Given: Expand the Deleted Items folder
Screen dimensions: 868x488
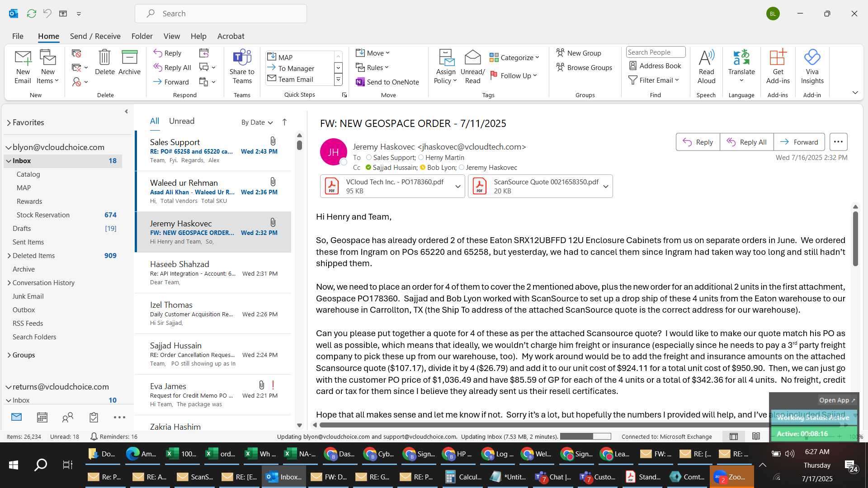Looking at the screenshot, I should point(9,256).
